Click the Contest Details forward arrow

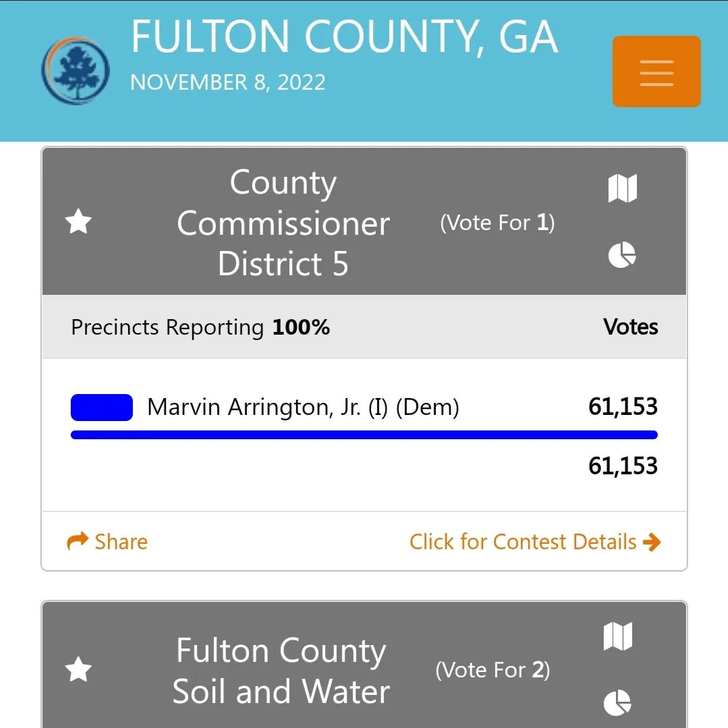point(652,540)
